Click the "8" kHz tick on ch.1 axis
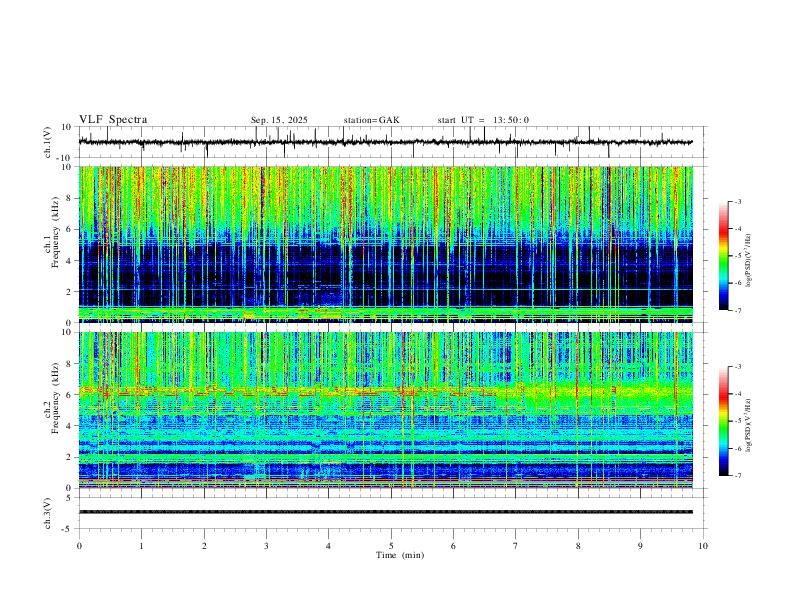This screenshot has width=792, height=612. (x=69, y=198)
